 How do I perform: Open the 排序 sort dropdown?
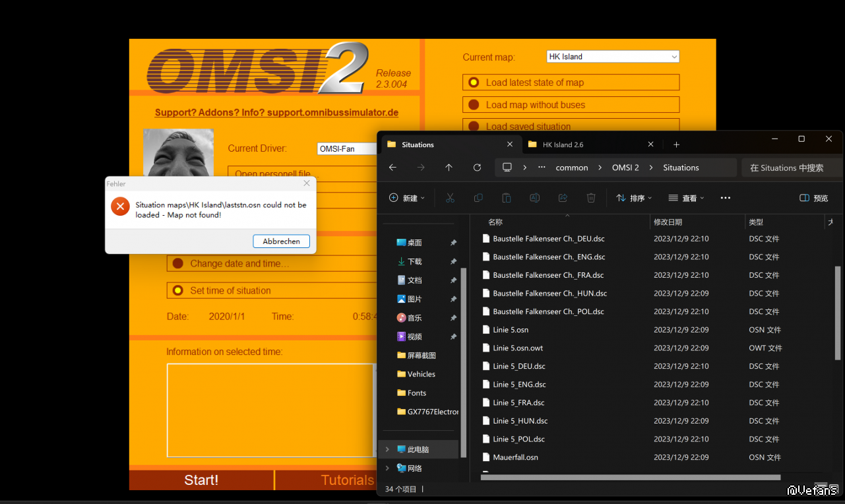pyautogui.click(x=633, y=198)
